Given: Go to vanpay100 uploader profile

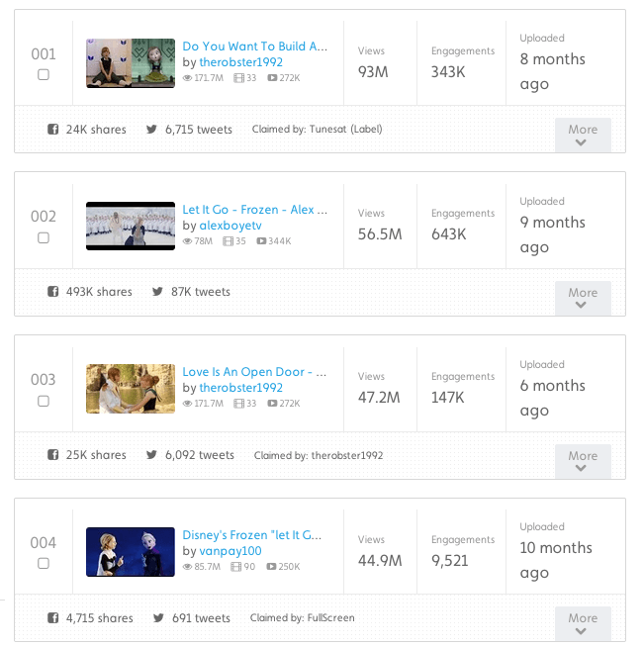Looking at the screenshot, I should point(230,551).
